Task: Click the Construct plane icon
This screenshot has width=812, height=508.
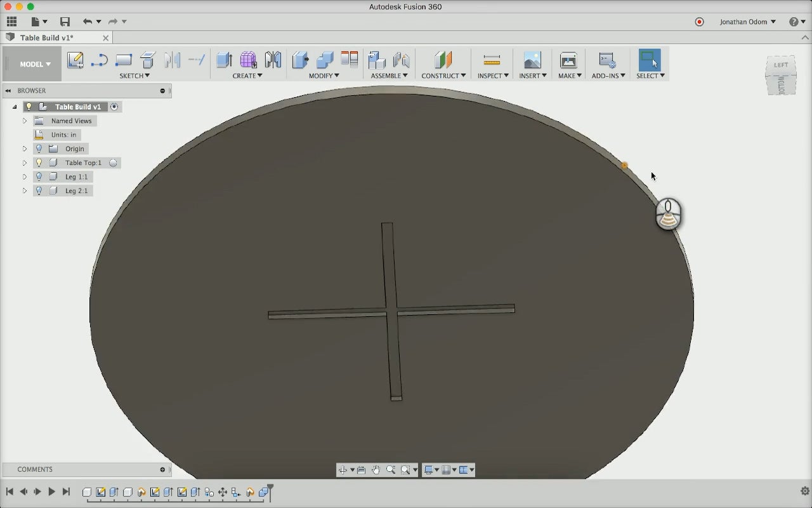Action: [x=443, y=60]
